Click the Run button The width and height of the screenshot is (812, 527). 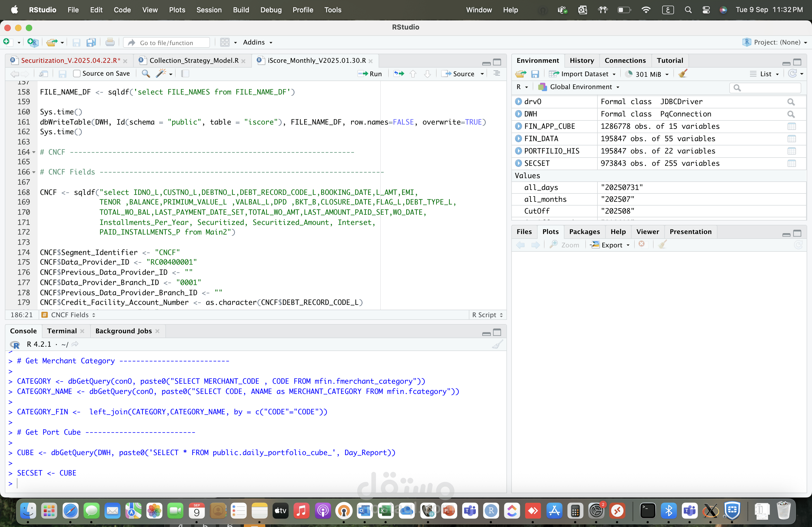pos(370,74)
